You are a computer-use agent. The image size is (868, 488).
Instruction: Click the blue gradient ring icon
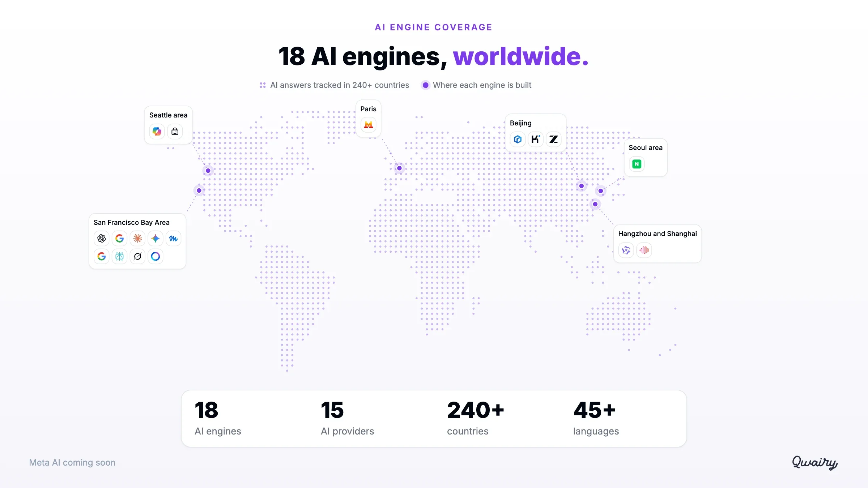156,257
